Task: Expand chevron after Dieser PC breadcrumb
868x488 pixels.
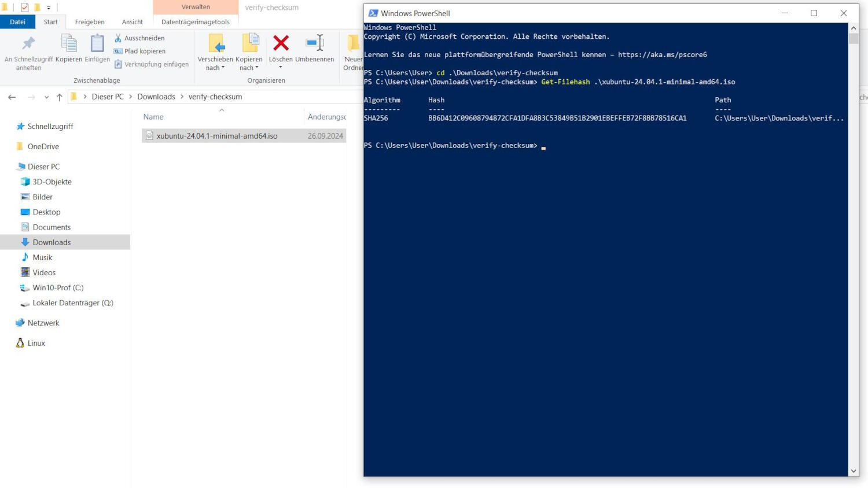Action: point(130,97)
